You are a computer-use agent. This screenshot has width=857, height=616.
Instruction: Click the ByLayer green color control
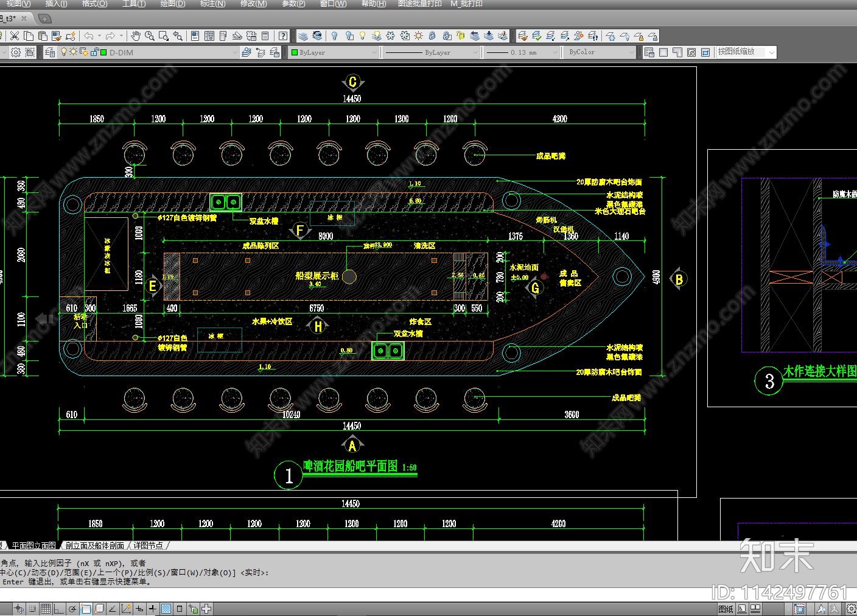point(334,52)
